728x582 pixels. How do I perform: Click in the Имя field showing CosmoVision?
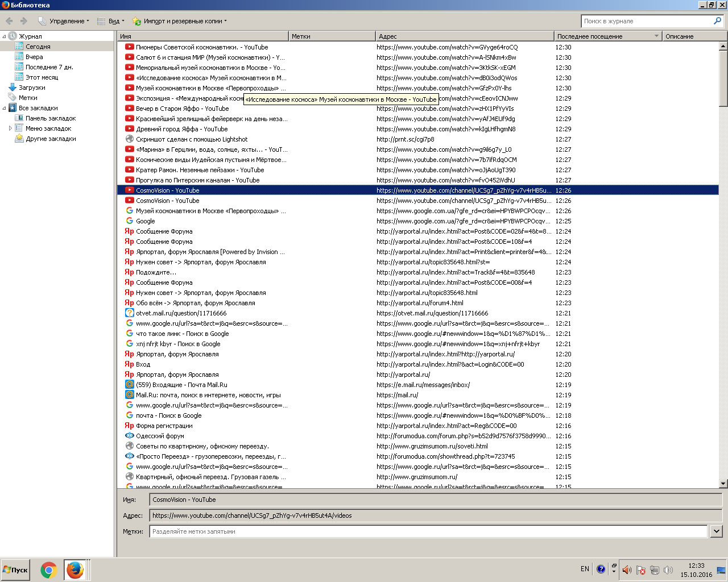[436, 500]
